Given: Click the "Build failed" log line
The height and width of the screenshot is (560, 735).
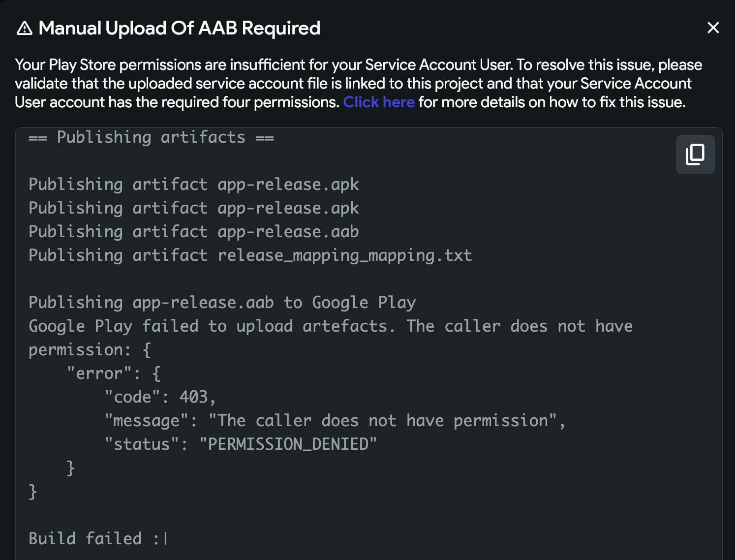Looking at the screenshot, I should [98, 539].
